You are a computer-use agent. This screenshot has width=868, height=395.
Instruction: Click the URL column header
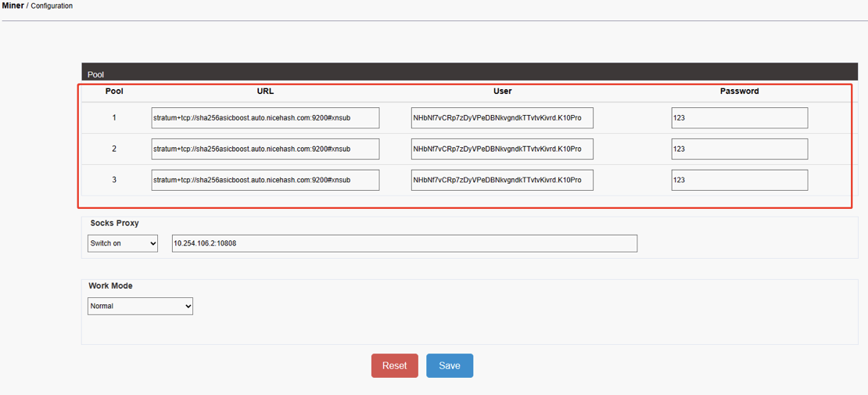coord(265,91)
